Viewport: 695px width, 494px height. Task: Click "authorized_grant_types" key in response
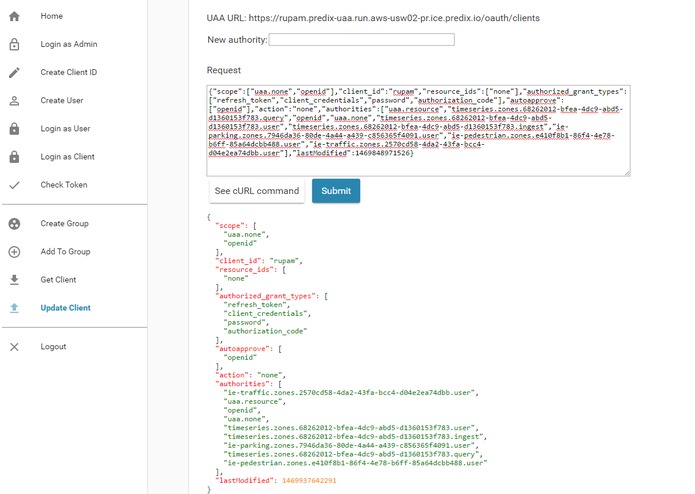268,296
